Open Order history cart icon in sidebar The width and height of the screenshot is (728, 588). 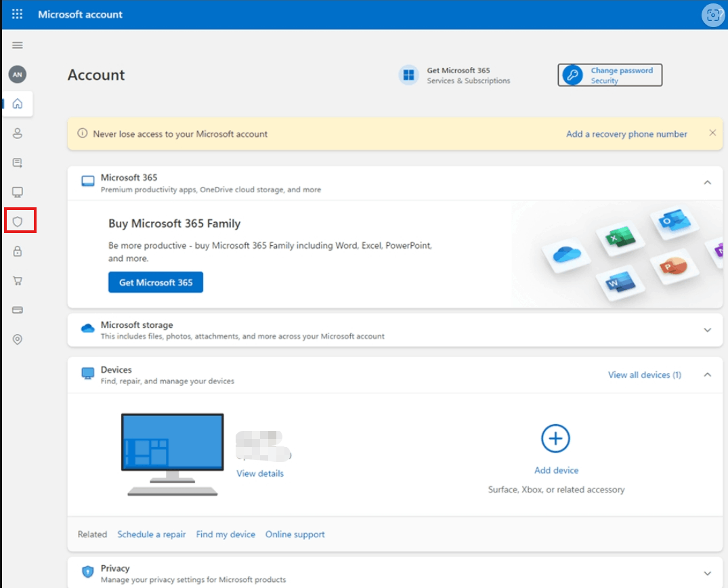point(17,280)
